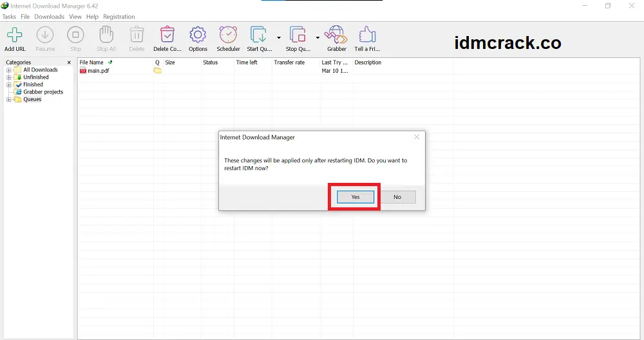Open Options gear icon
The height and width of the screenshot is (340, 644).
[198, 35]
